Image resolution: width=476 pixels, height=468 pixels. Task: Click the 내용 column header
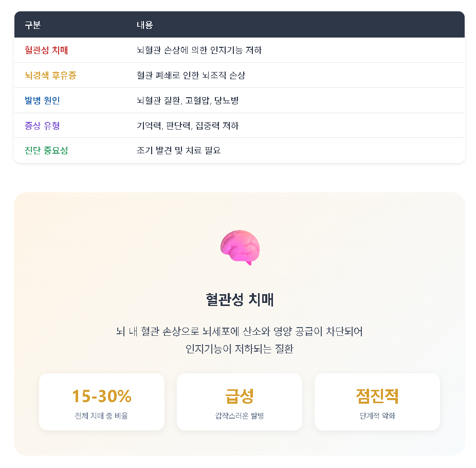[144, 25]
